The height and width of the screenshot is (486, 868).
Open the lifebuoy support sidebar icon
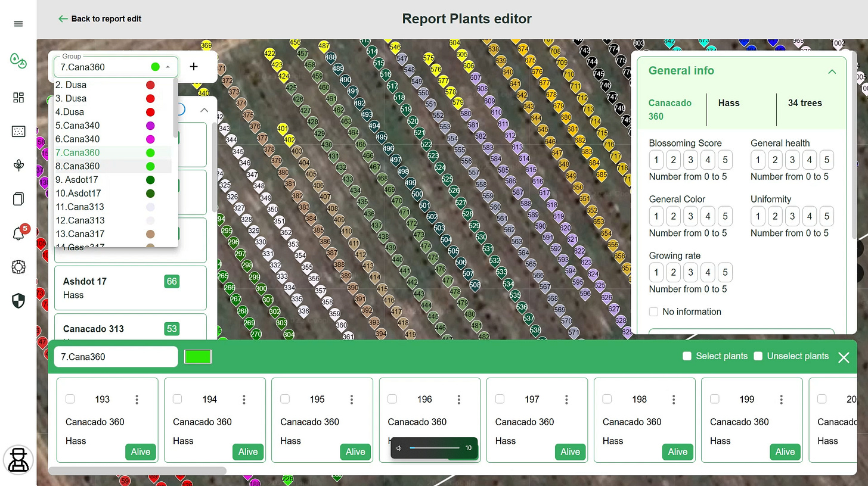(18, 267)
